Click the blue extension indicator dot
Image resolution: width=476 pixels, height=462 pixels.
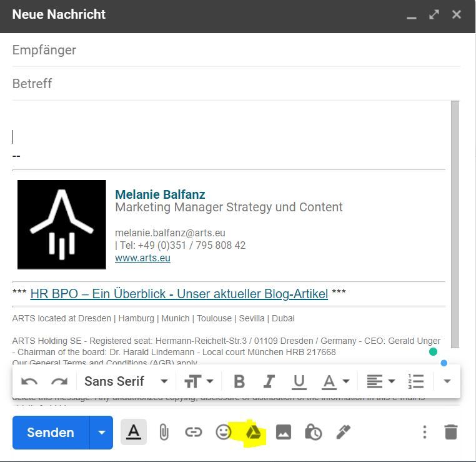pos(444,363)
